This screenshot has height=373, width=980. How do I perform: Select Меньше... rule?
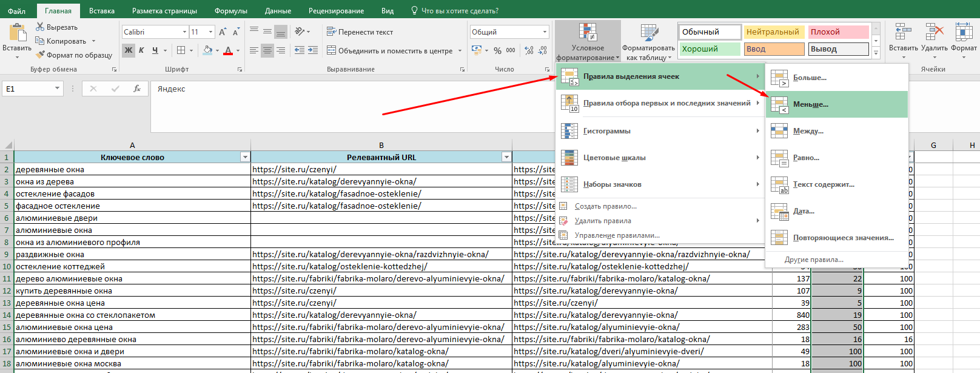(x=837, y=104)
